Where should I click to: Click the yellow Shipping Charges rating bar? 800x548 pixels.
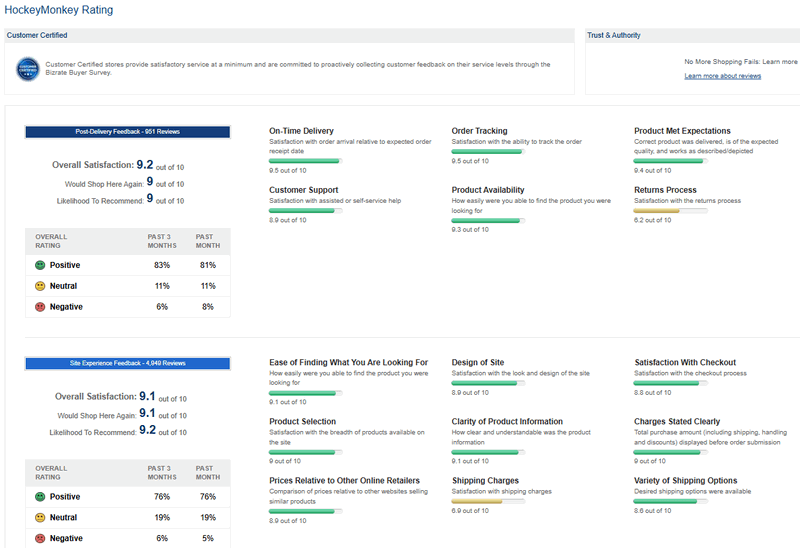488,502
